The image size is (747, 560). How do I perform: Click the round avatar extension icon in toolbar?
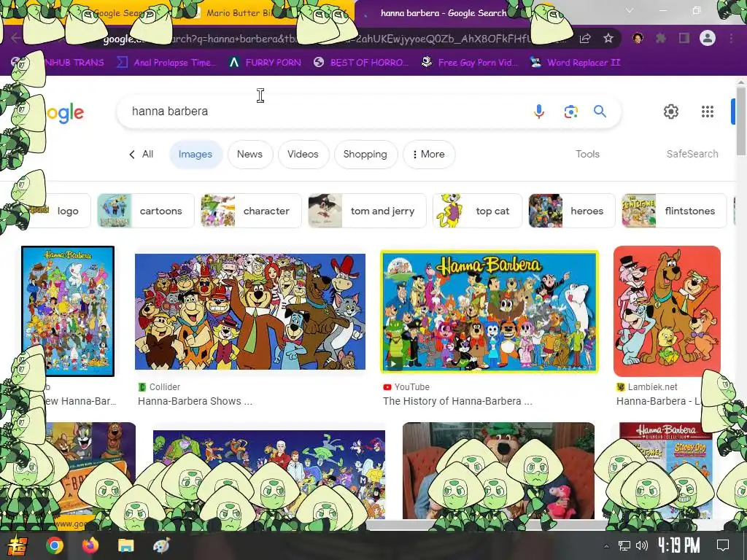click(x=638, y=38)
